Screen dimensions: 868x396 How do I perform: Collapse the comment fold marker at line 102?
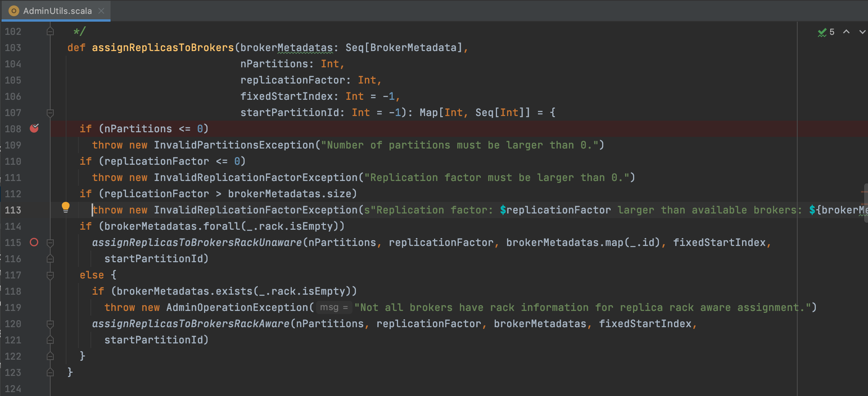click(50, 31)
